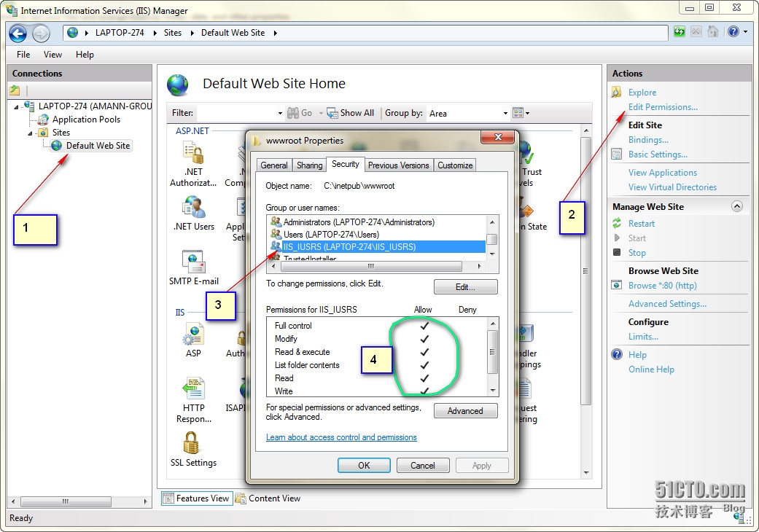Screen dimensions: 759x532
Task: Click the Bindings... link
Action: pos(648,140)
